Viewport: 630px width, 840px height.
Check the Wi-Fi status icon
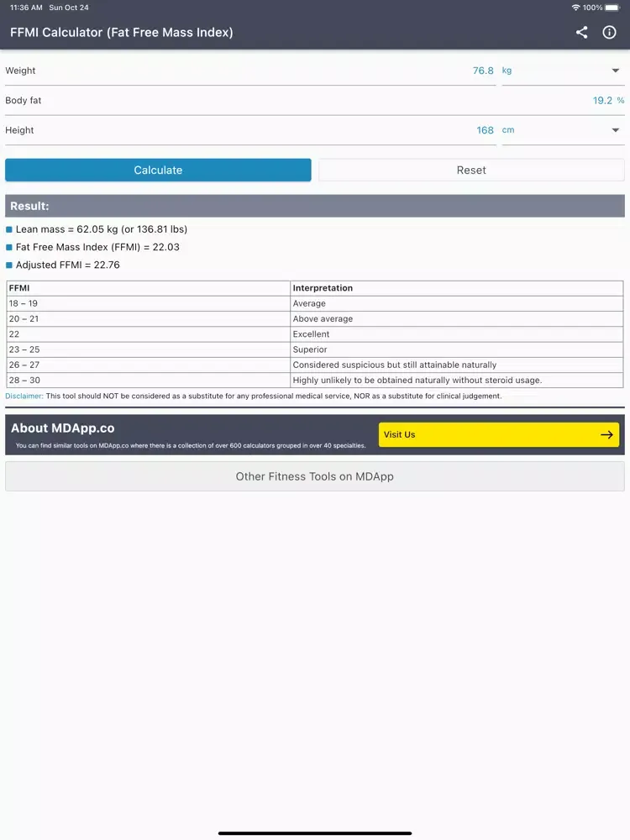(576, 8)
